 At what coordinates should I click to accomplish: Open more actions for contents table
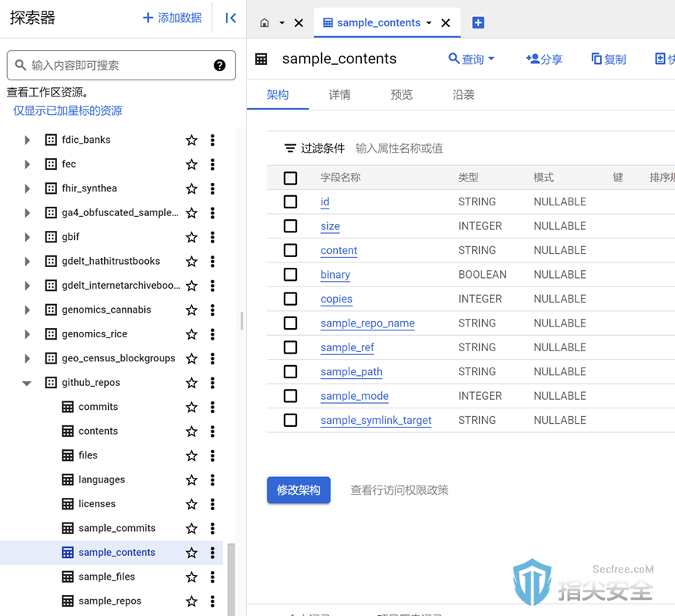[212, 432]
